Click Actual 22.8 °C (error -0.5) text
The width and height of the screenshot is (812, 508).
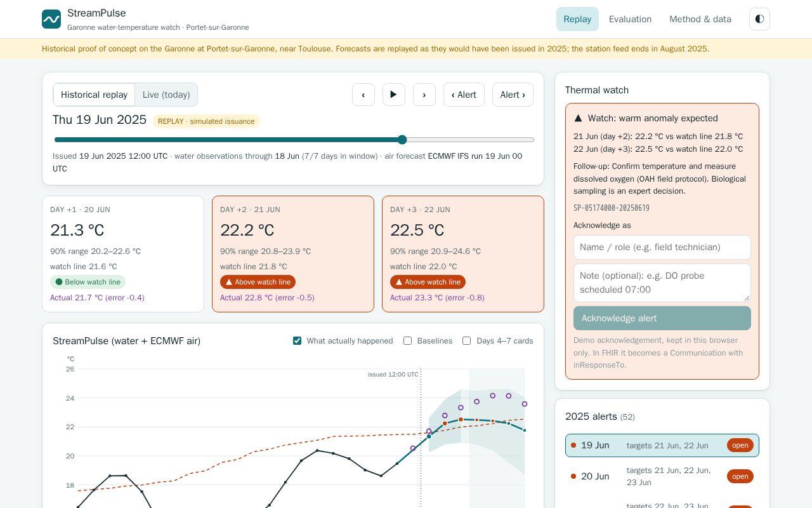click(x=267, y=298)
